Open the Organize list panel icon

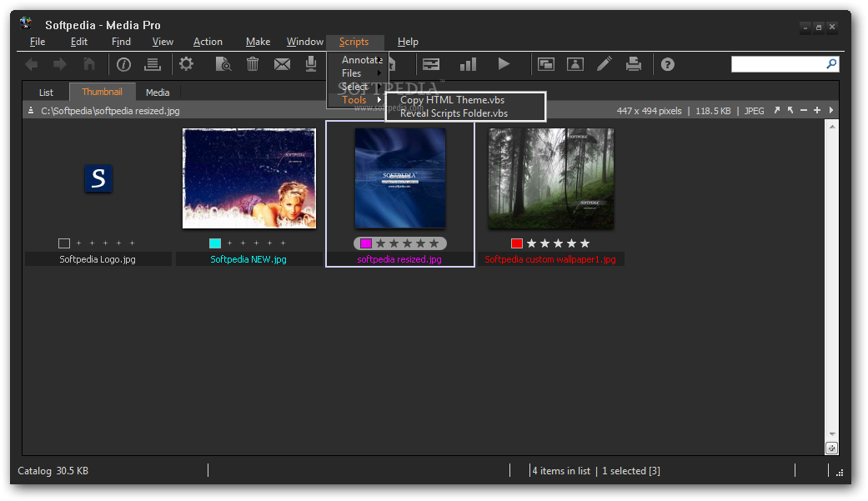coord(153,64)
